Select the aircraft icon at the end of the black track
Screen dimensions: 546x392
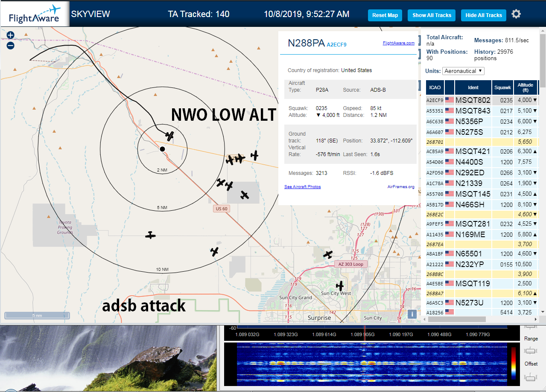170,136
